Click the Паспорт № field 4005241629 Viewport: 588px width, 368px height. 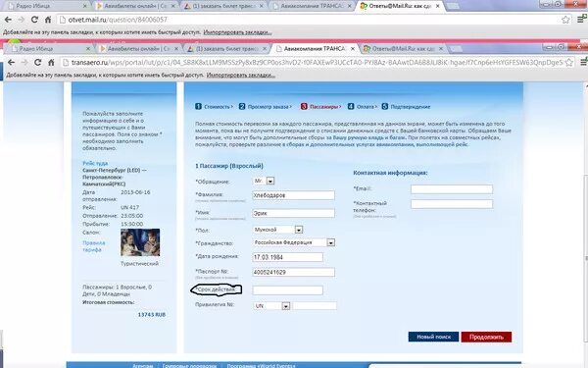coord(293,272)
